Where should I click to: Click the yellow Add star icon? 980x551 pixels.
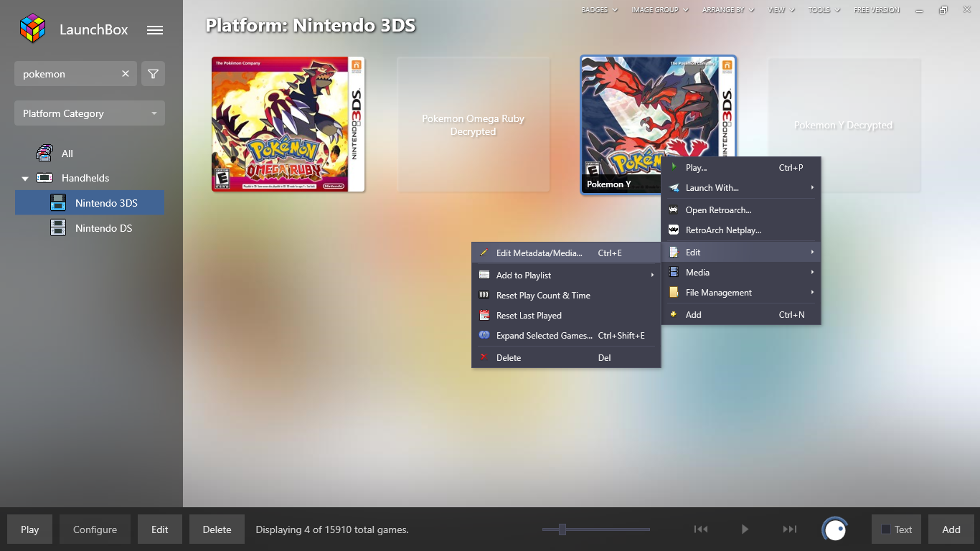(674, 314)
